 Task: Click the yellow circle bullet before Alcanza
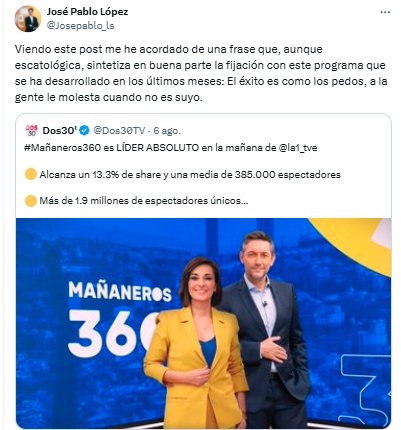(x=31, y=174)
